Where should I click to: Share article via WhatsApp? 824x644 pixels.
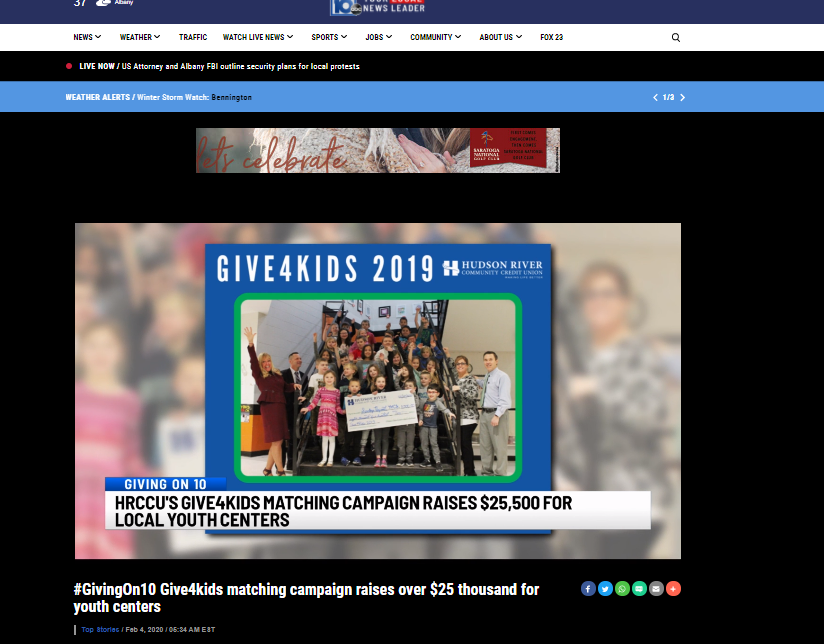click(x=622, y=589)
